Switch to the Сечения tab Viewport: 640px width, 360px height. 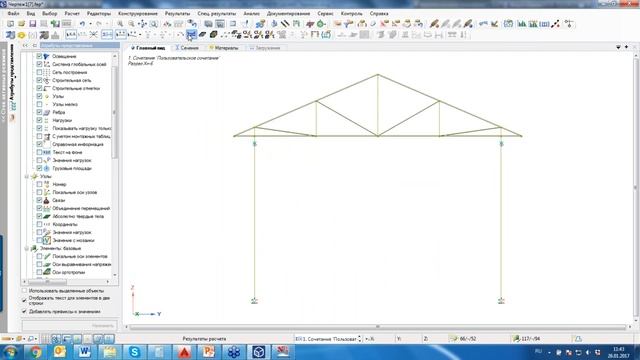tap(187, 48)
